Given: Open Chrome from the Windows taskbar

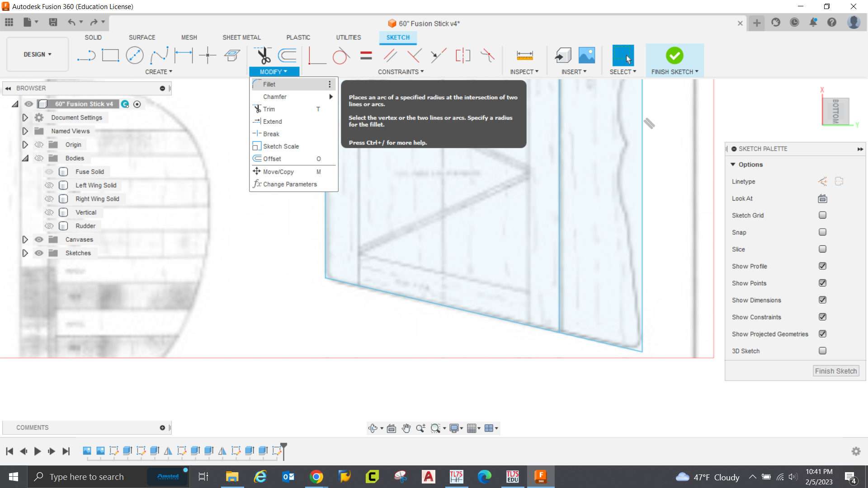Looking at the screenshot, I should tap(316, 477).
